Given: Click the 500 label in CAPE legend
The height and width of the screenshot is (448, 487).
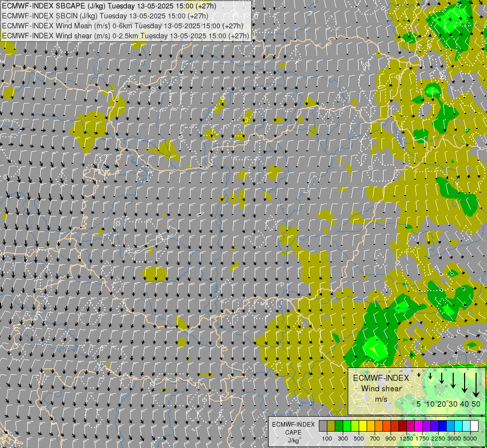Looking at the screenshot, I should point(359,439).
